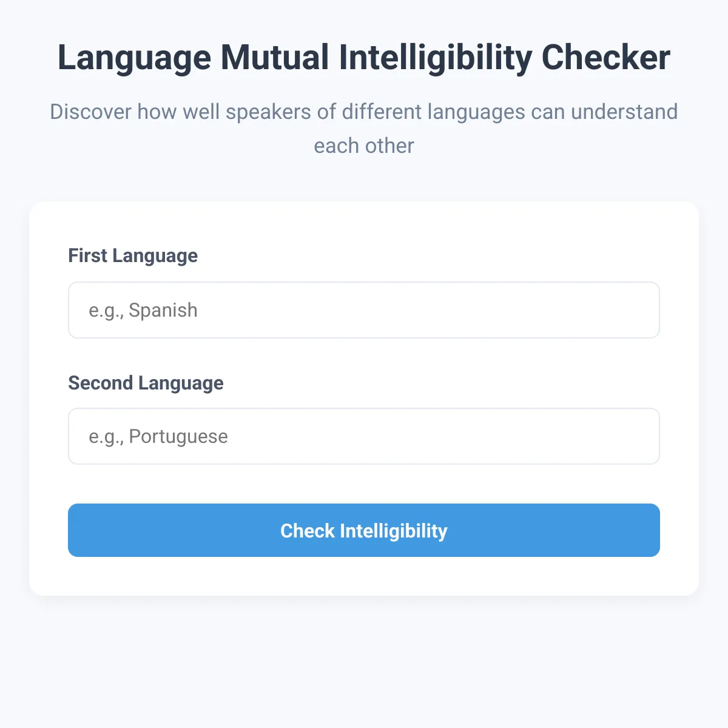The image size is (728, 728).
Task: Focus the Second Language text box
Action: (364, 436)
